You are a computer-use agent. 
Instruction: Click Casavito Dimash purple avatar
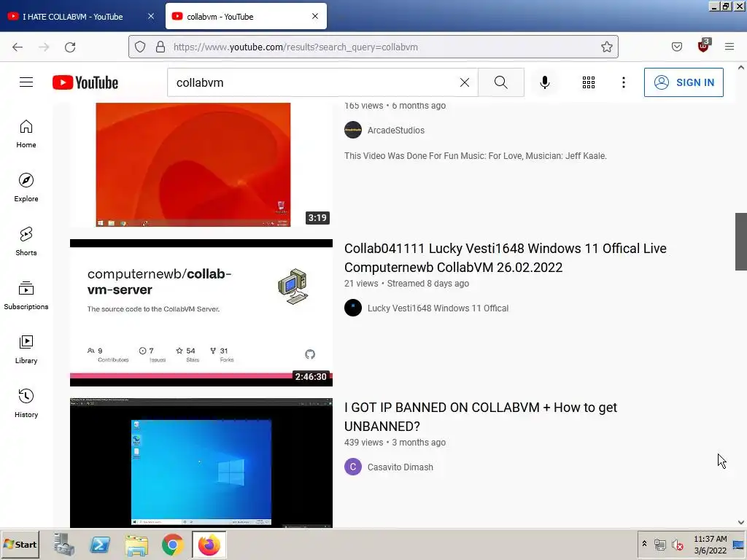pyautogui.click(x=353, y=467)
